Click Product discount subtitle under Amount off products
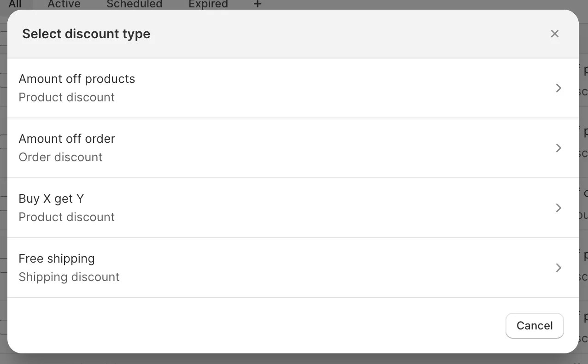588x364 pixels. pyautogui.click(x=66, y=97)
